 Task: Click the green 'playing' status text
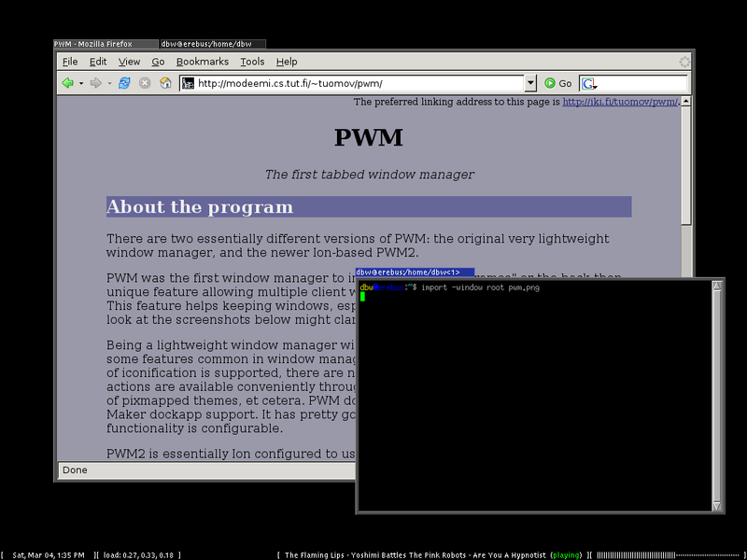(566, 555)
